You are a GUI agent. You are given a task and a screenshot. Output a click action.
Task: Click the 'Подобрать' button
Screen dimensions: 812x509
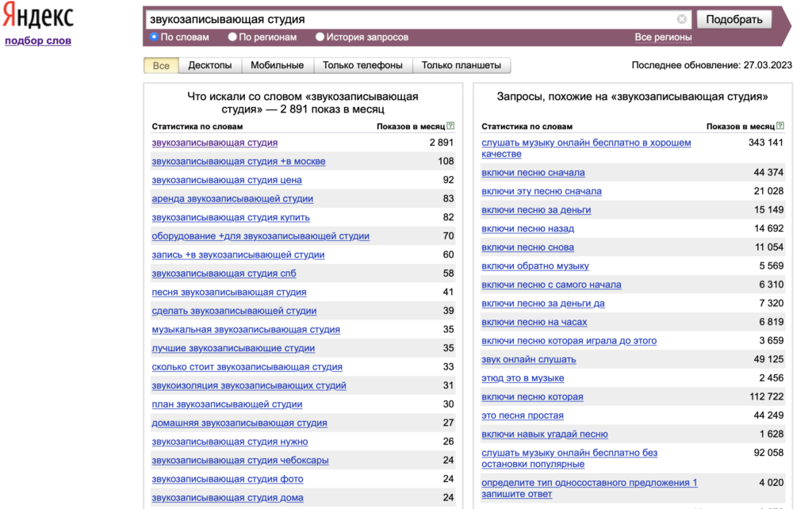[x=733, y=19]
